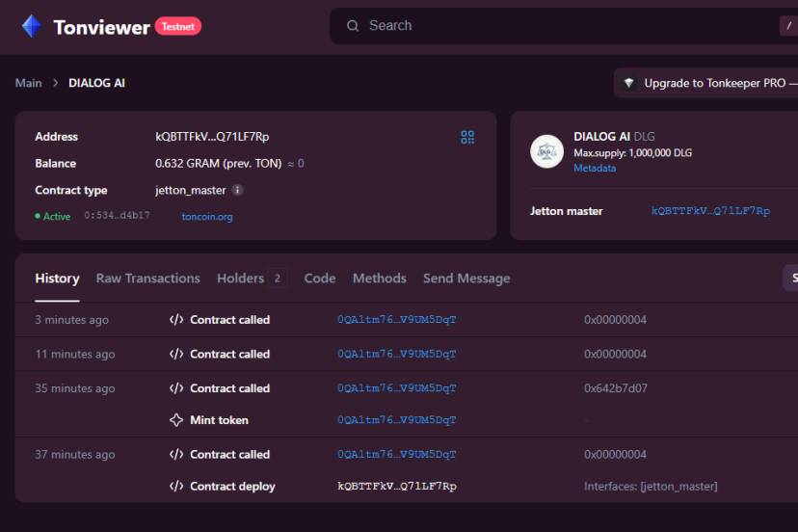Click the Mint token label
Screen dimensions: 798x532
point(220,420)
